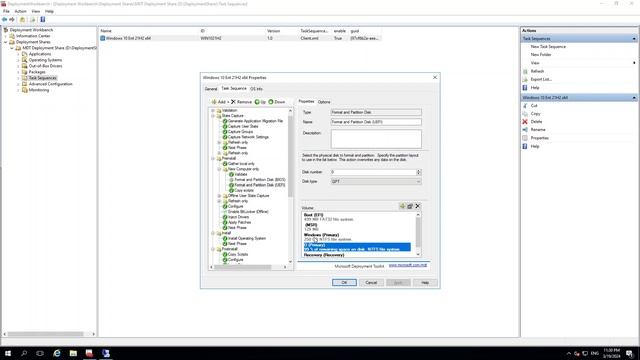Screen dimensions: 640x360
Task: Click the Help button in the dialog
Action: [425, 282]
